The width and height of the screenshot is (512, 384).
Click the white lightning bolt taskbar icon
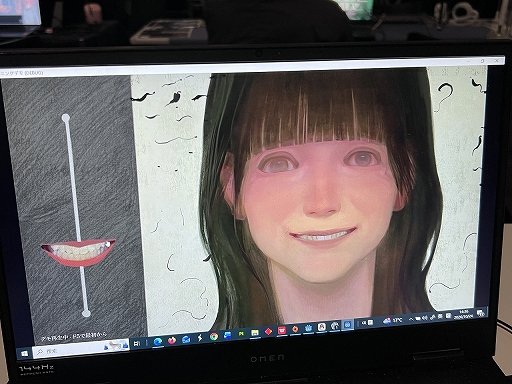coord(200,338)
